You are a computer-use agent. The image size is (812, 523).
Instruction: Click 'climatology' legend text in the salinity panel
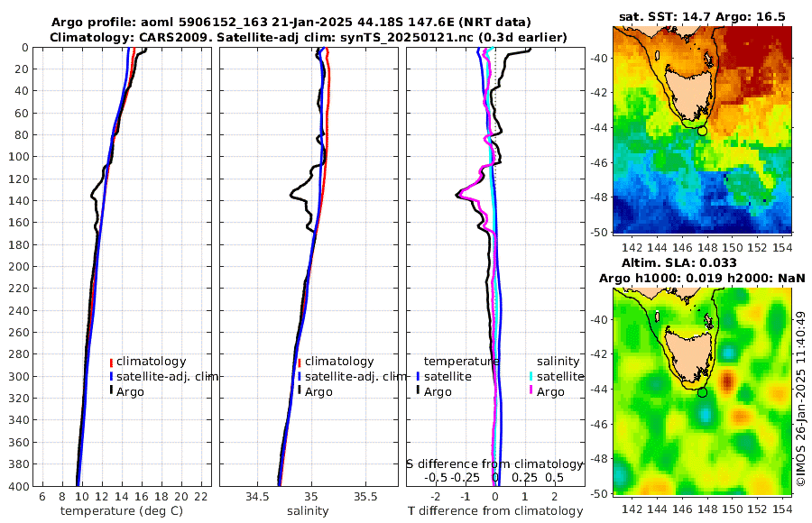tap(339, 362)
